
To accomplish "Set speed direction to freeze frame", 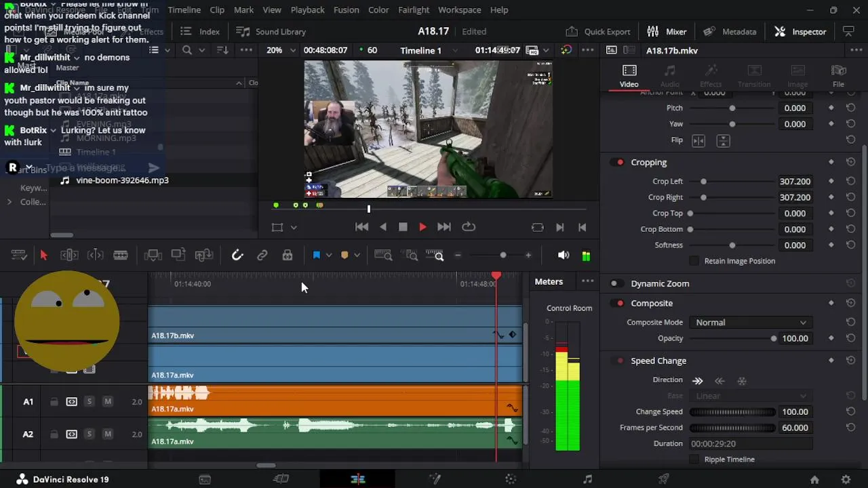I will [x=742, y=381].
